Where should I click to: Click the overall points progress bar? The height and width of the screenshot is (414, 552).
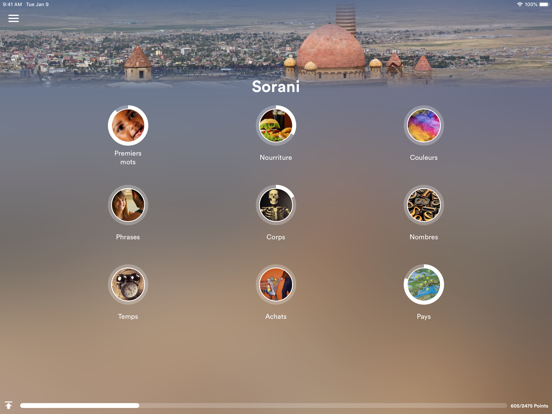pos(263,406)
